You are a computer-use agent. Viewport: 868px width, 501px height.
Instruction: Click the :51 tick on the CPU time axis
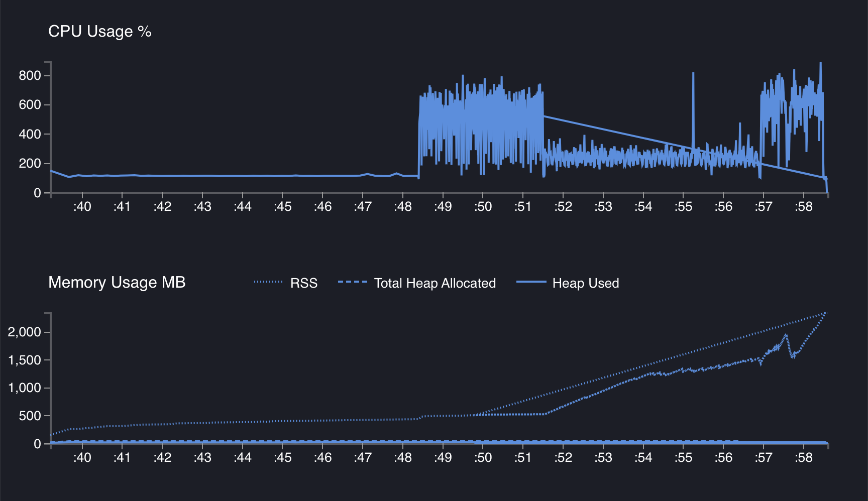(x=523, y=206)
